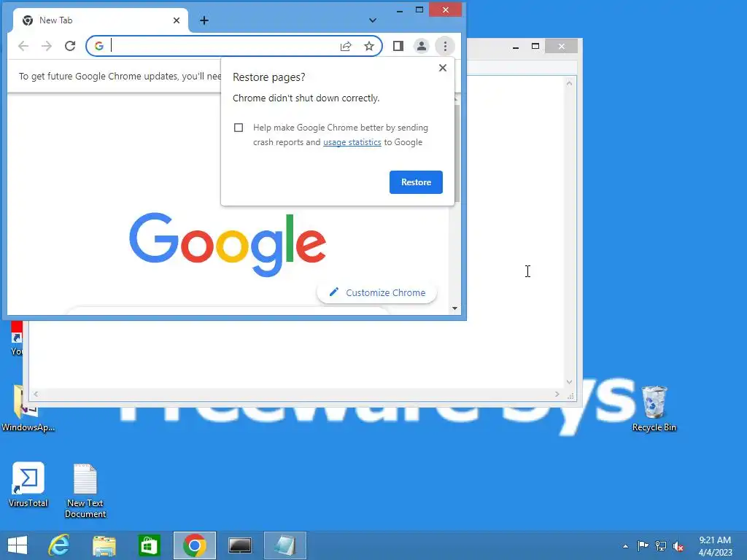Screen dimensions: 747x560
Task: Open a new tab with plus button
Action: (x=204, y=20)
